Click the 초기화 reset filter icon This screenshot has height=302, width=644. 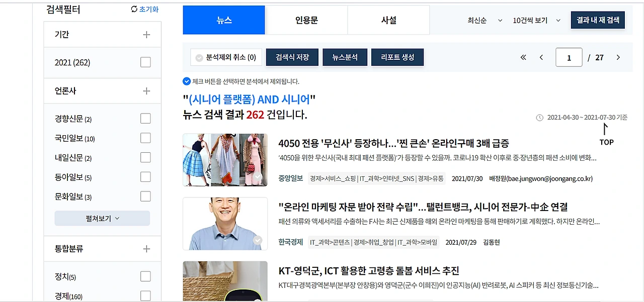click(x=134, y=10)
